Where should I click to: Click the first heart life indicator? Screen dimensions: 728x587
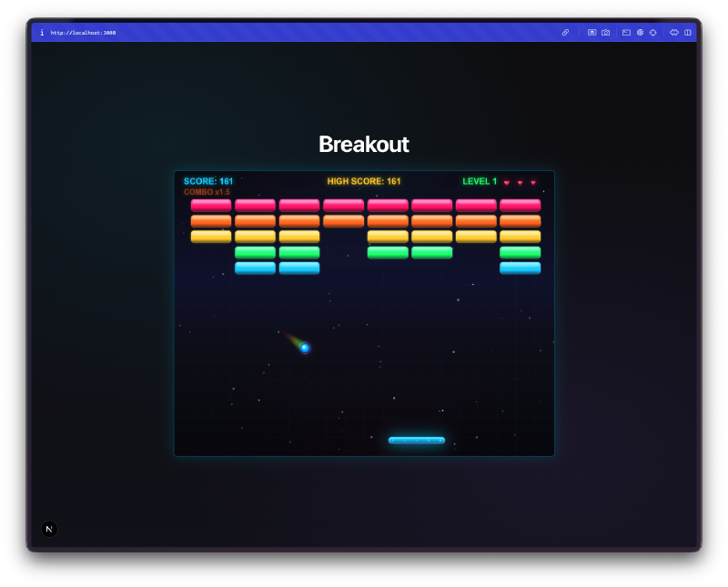click(x=507, y=183)
